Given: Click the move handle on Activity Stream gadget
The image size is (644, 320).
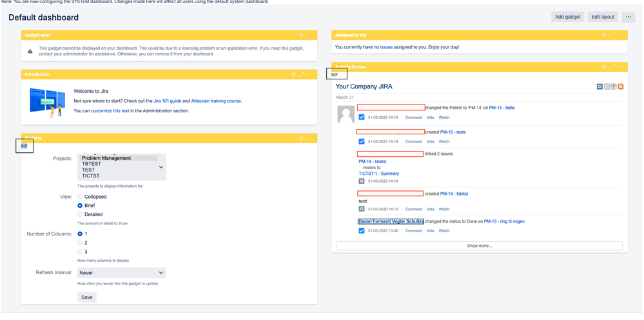Looking at the screenshot, I should (604, 66).
